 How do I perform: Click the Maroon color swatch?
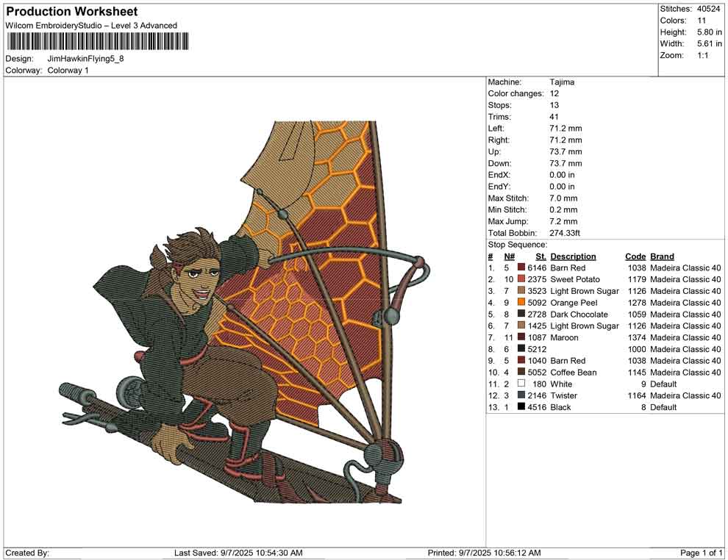(521, 337)
